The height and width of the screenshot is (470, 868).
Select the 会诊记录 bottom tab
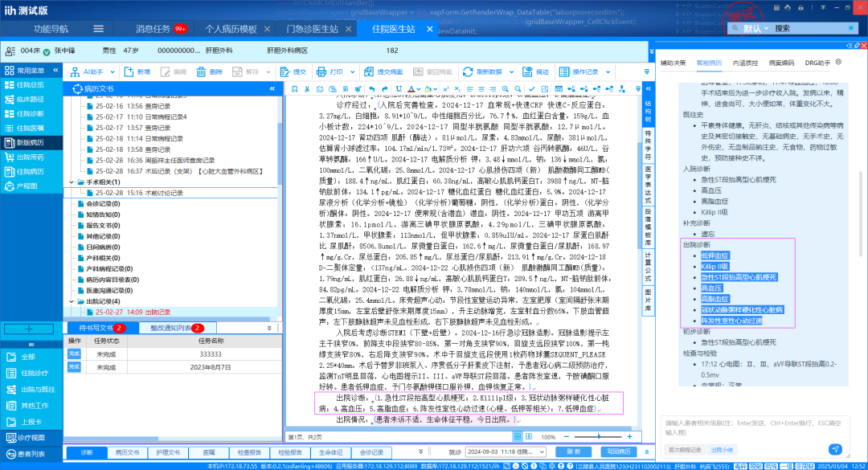371,452
